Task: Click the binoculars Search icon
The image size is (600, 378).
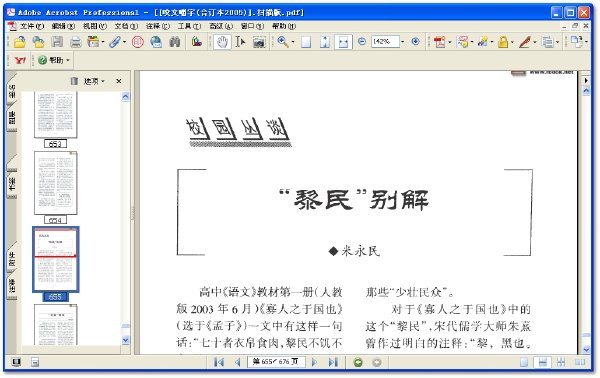Action: click(x=175, y=42)
